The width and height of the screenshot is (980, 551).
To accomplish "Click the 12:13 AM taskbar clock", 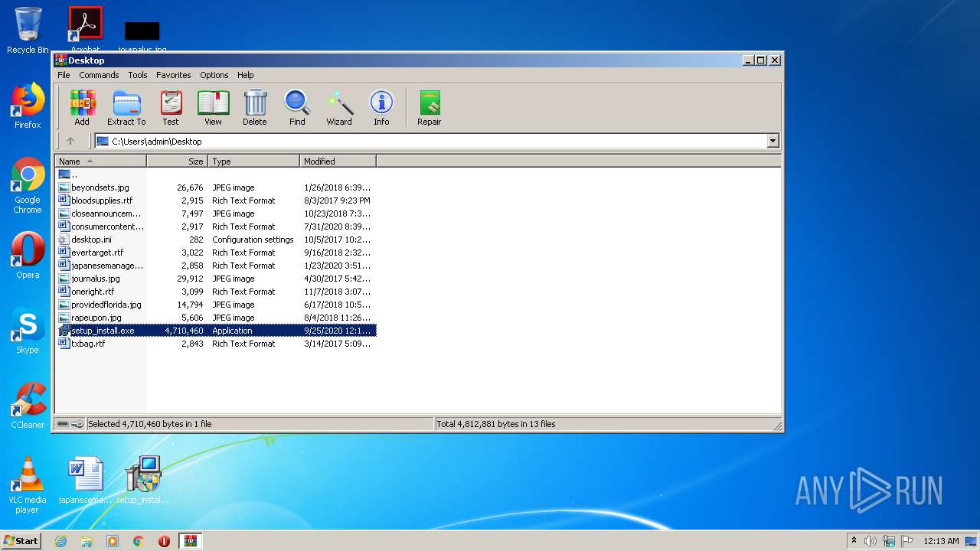I will tap(941, 541).
